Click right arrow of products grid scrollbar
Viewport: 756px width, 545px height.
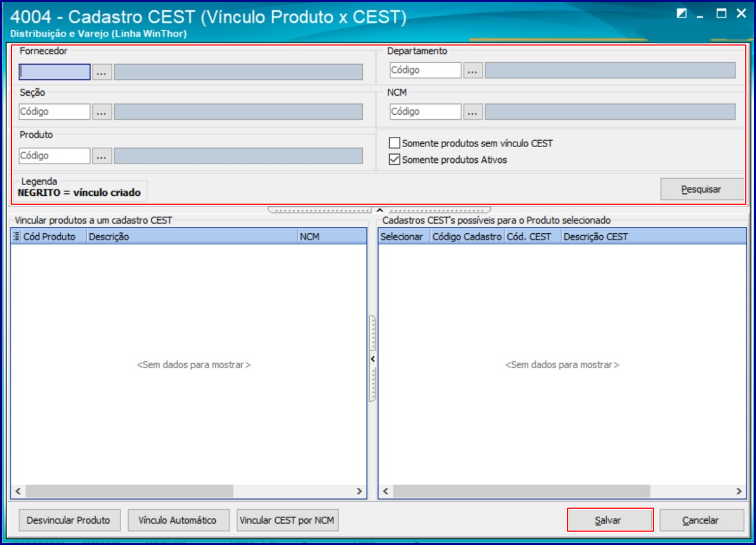(360, 491)
